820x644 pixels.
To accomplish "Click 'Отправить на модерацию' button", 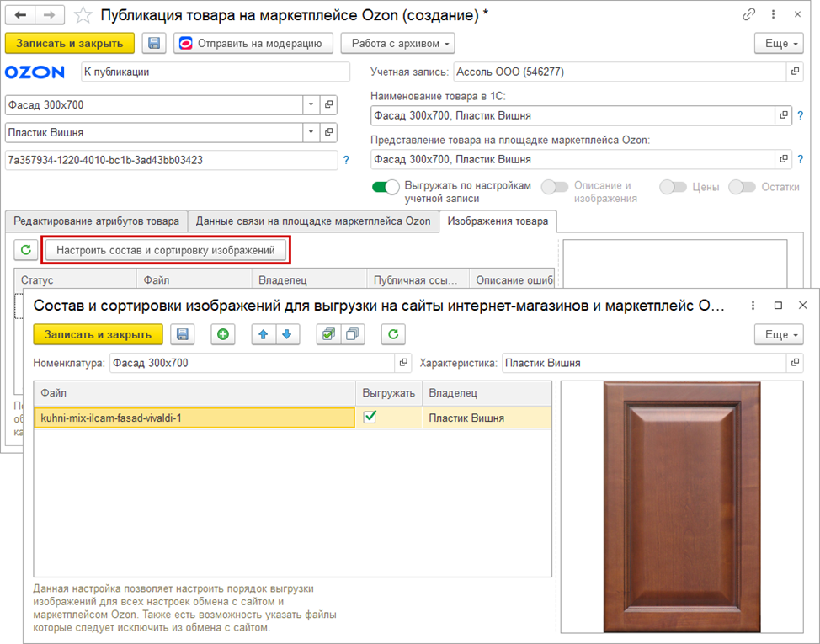I will pyautogui.click(x=253, y=44).
